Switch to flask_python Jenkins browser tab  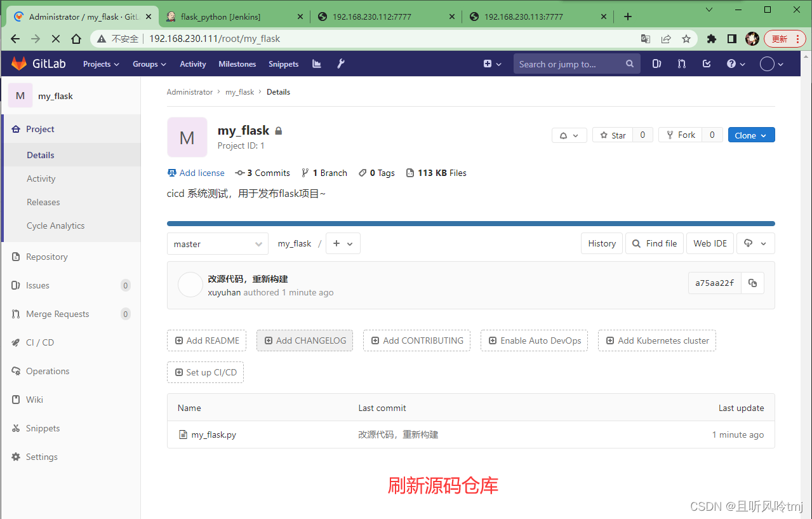(x=234, y=17)
